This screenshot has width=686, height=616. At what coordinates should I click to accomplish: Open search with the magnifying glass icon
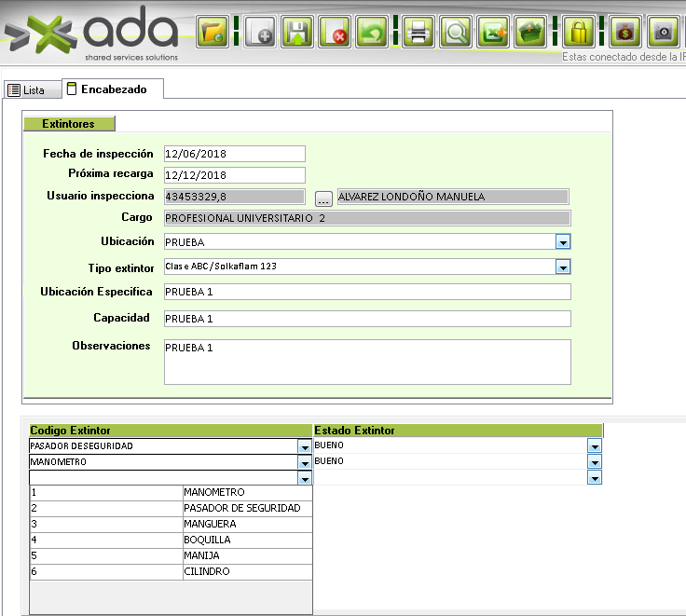point(456,33)
